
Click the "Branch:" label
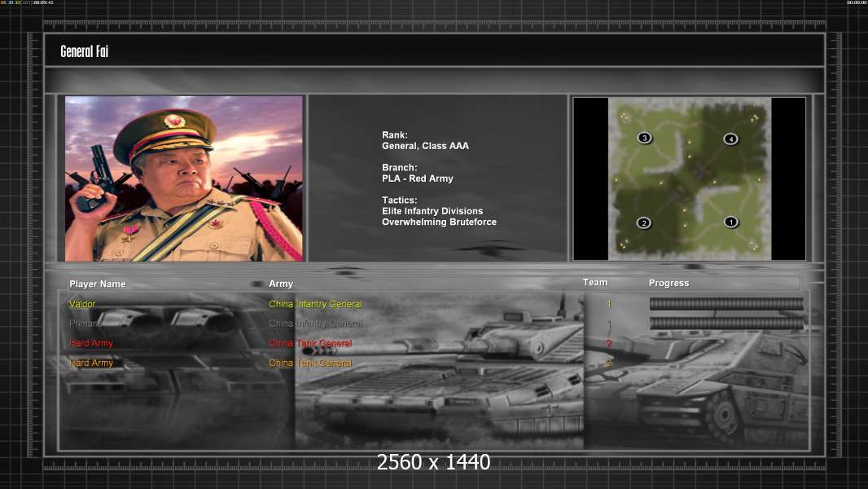click(x=400, y=167)
